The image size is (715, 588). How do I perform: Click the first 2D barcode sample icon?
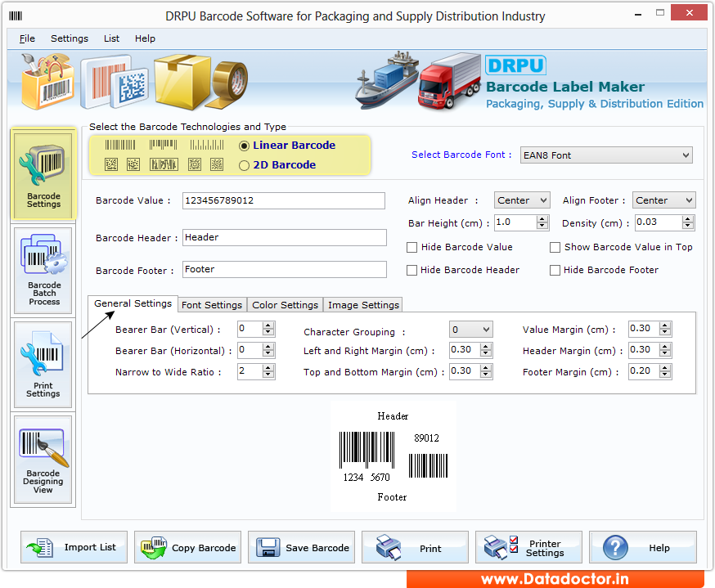point(111,164)
